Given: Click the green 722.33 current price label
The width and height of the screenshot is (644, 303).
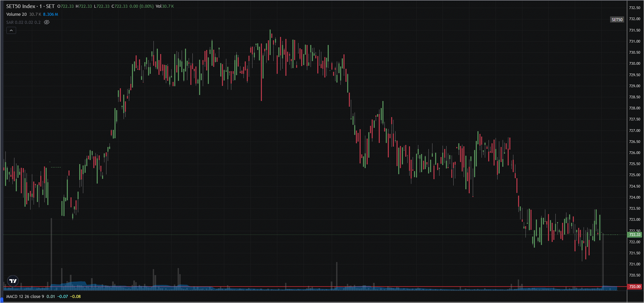Looking at the screenshot, I should (635, 235).
